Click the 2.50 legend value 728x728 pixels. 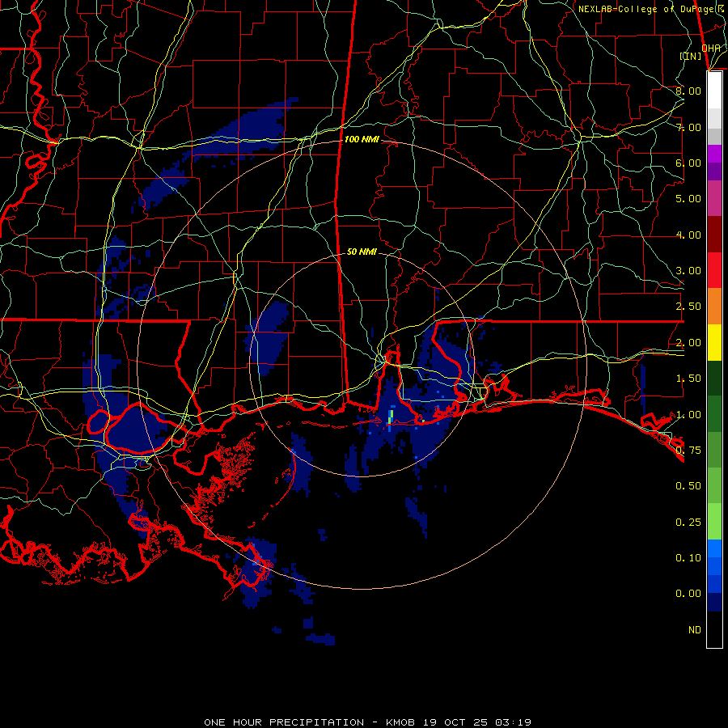pos(688,307)
